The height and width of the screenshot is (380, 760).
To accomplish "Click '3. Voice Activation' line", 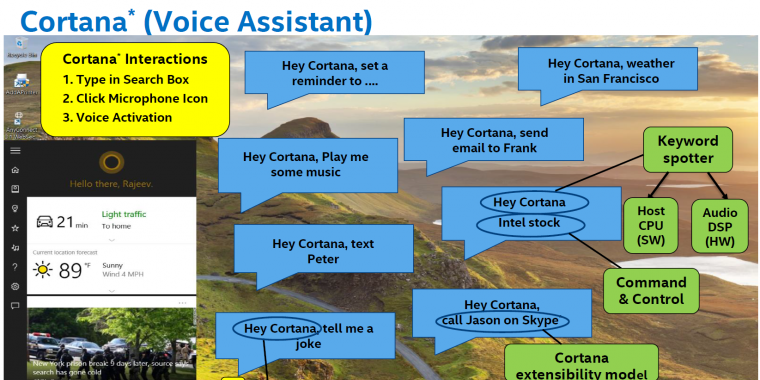I will 117,118.
